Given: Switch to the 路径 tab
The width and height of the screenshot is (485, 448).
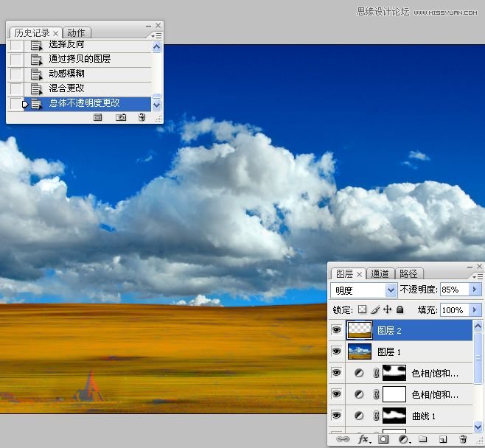Looking at the screenshot, I should click(408, 273).
